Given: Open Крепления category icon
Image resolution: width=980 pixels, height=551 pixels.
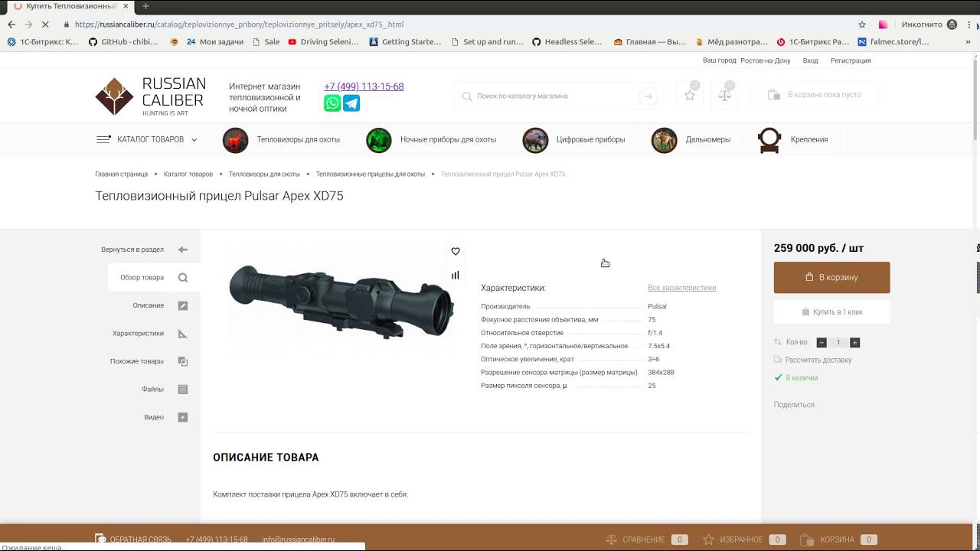Looking at the screenshot, I should click(x=769, y=140).
